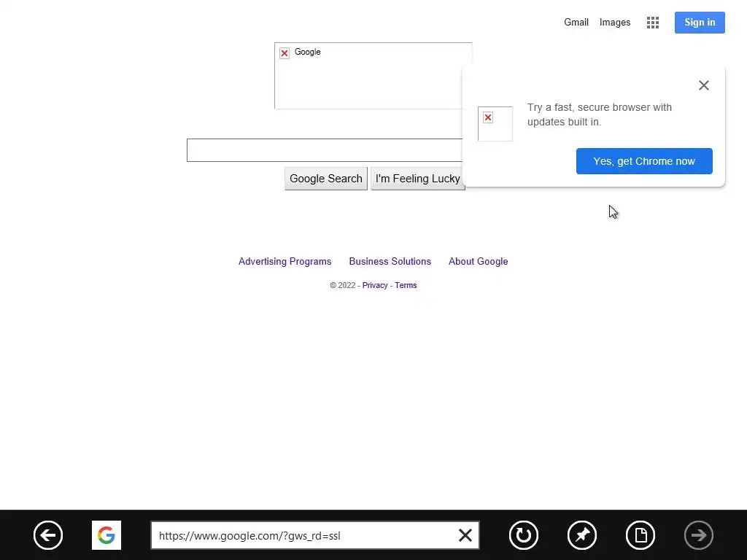Click the Google favicon in the bottom bar
This screenshot has height=560, width=747.
click(x=107, y=535)
